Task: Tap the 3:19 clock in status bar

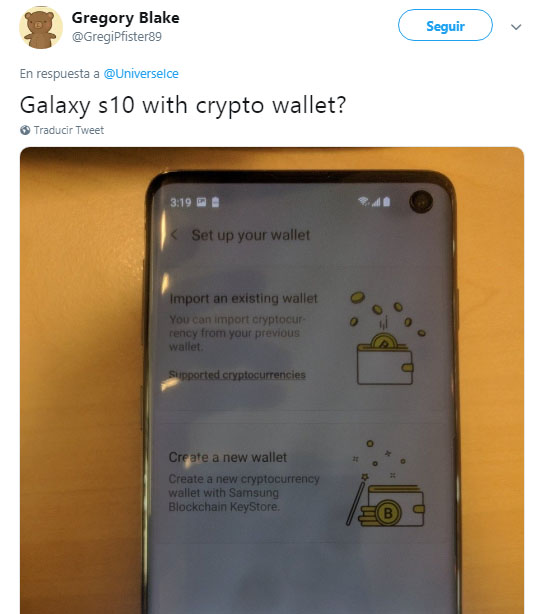Action: (181, 202)
